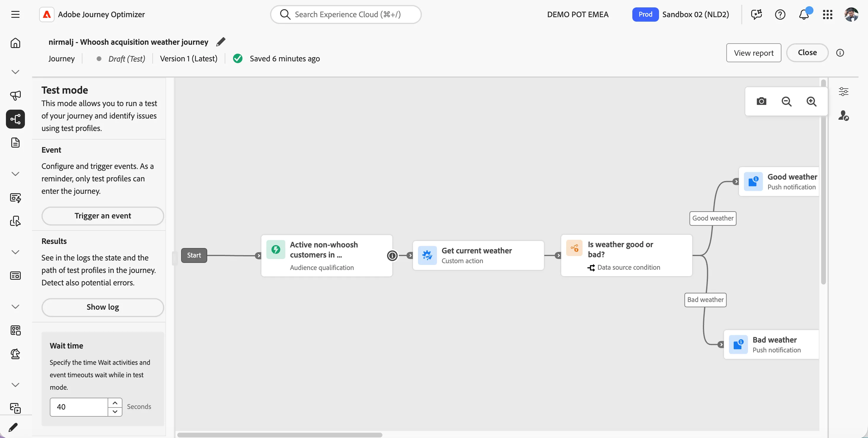Click Trigger an event button
This screenshot has height=438, width=868.
103,216
